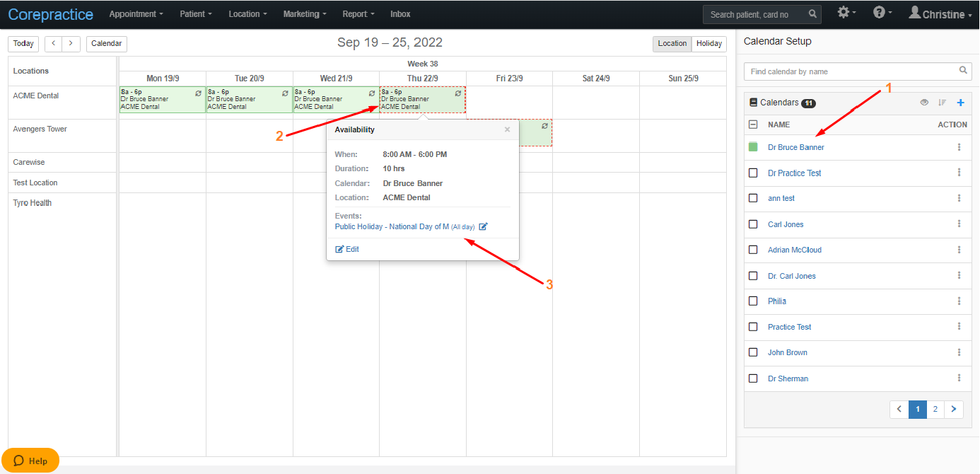Click the sort calendars icon
Viewport: 980px width, 474px height.
[x=942, y=103]
